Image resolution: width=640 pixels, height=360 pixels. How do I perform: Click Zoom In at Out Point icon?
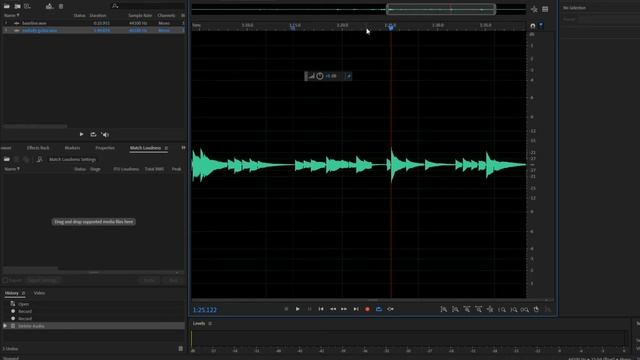[513, 309]
